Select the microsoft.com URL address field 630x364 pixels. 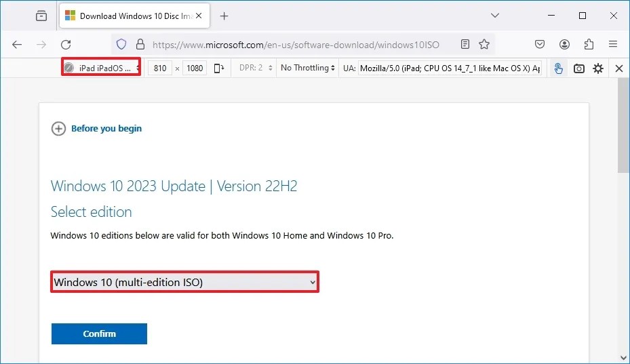coord(296,45)
